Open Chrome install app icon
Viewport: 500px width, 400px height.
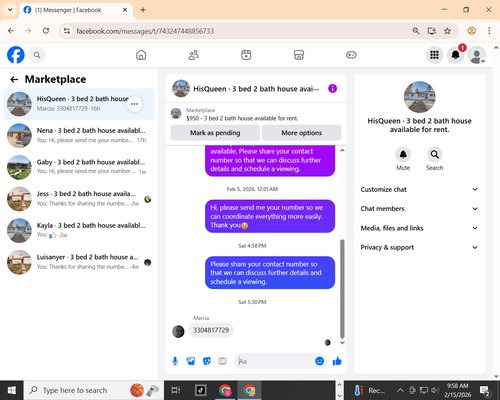432,31
